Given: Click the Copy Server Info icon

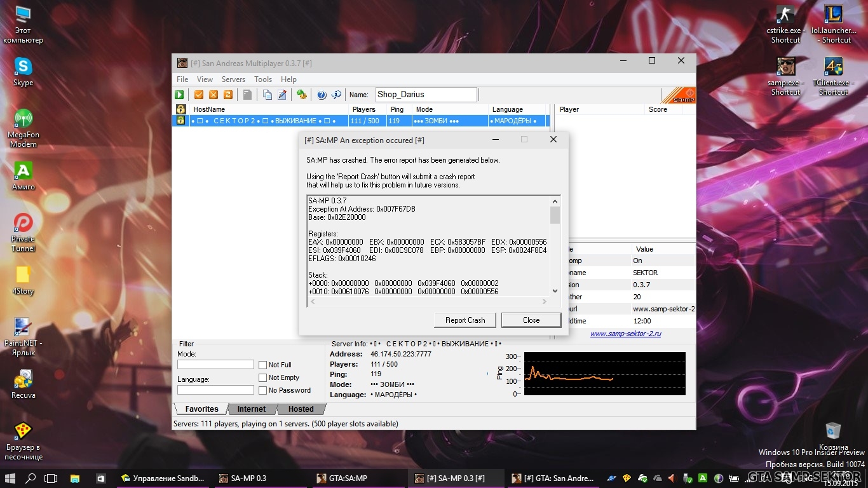Looking at the screenshot, I should click(268, 95).
